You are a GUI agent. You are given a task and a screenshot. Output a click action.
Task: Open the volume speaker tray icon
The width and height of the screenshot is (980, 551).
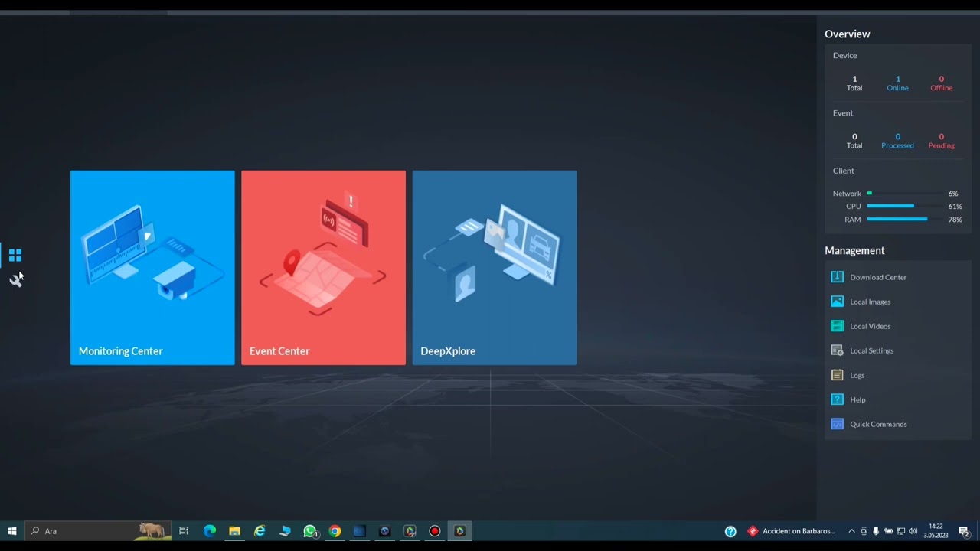tap(913, 531)
